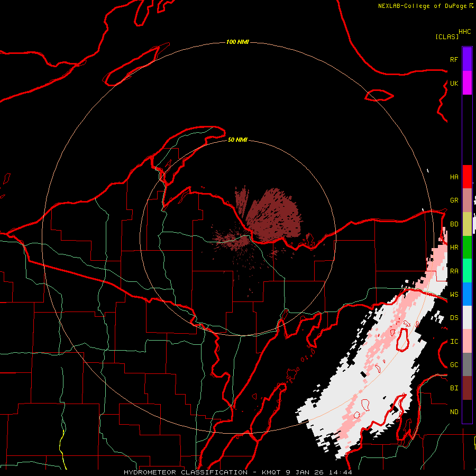The height and width of the screenshot is (476, 476).
Task: Click the IC legend label
Action: 454,342
